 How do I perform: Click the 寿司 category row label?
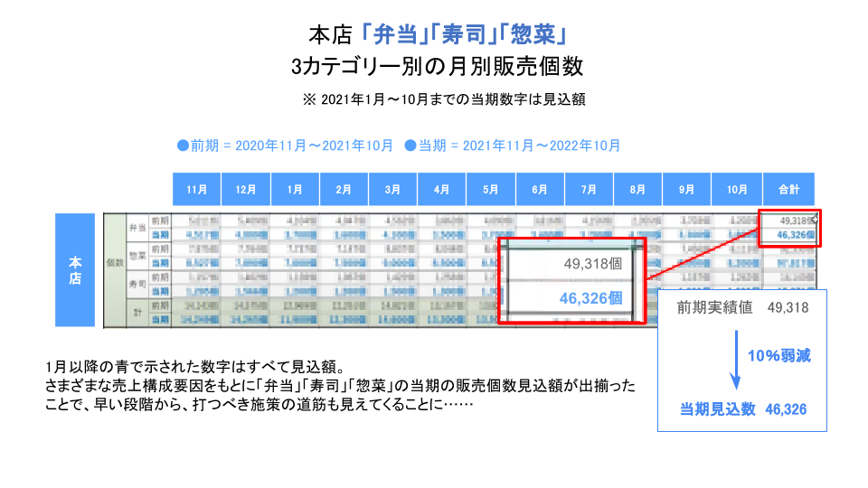(x=137, y=284)
